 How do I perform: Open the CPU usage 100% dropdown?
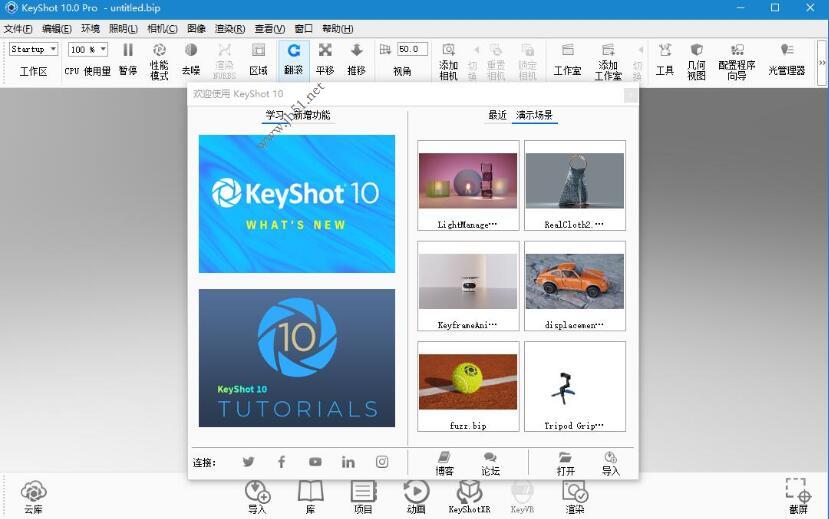[x=88, y=49]
